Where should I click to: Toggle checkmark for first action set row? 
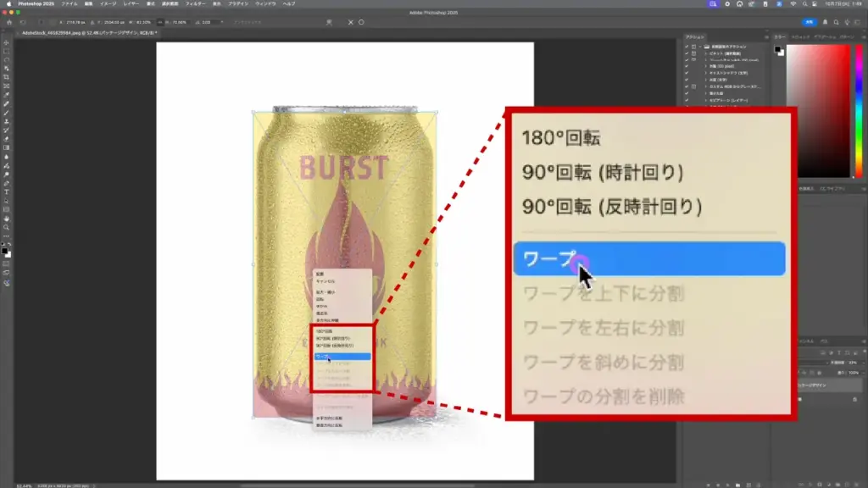[687, 46]
